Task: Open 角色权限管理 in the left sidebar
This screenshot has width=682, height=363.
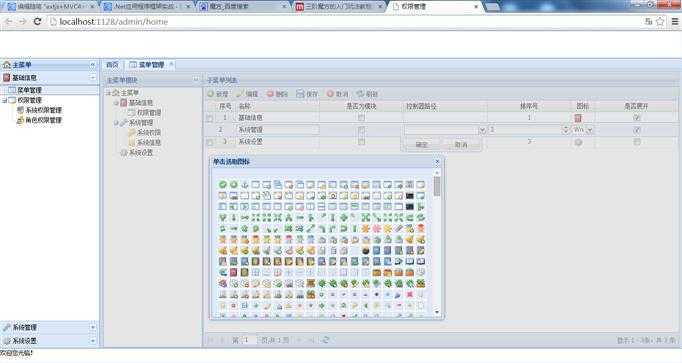Action: coord(43,120)
